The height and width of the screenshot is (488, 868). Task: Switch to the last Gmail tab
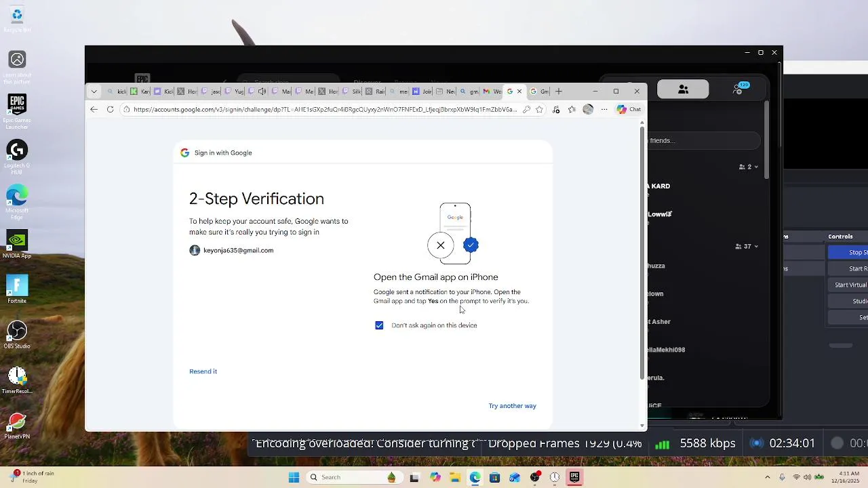(540, 91)
